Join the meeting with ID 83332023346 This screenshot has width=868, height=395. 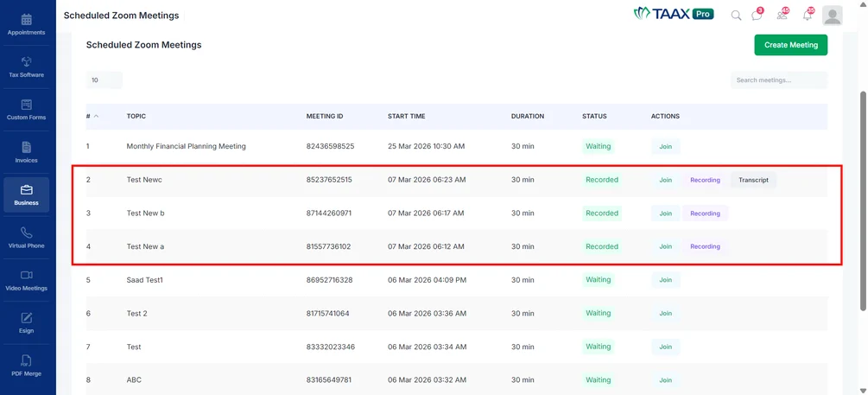pyautogui.click(x=665, y=347)
